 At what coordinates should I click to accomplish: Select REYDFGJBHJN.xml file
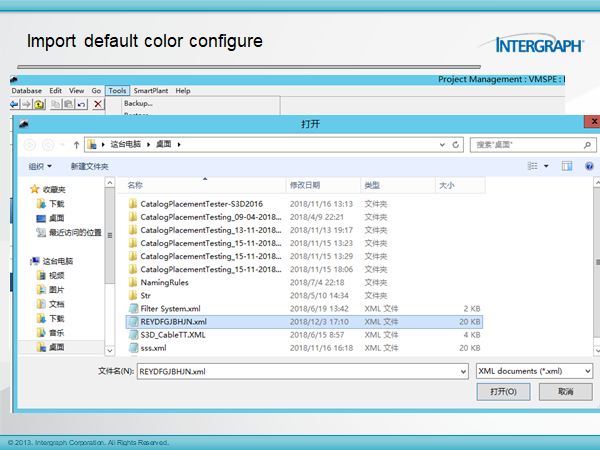[x=304, y=322]
